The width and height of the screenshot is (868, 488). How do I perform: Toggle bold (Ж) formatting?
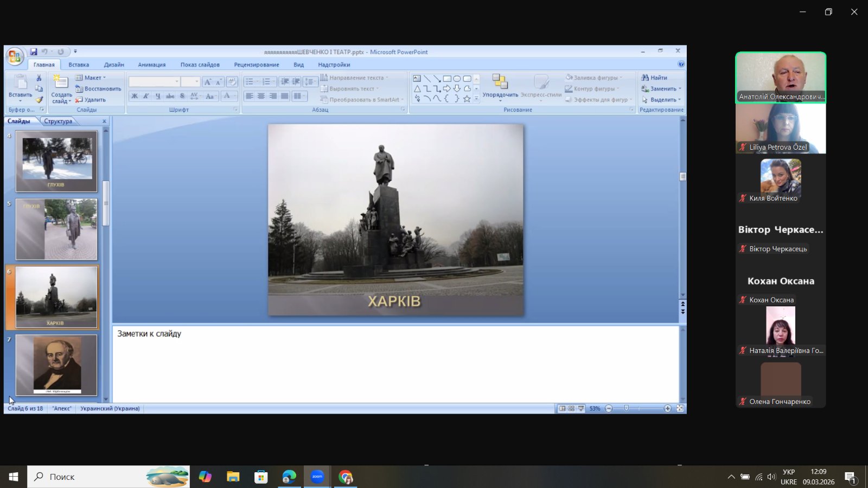(x=135, y=96)
